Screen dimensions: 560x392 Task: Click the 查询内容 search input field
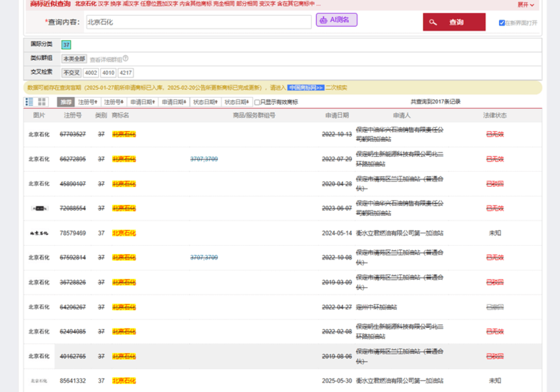(198, 22)
